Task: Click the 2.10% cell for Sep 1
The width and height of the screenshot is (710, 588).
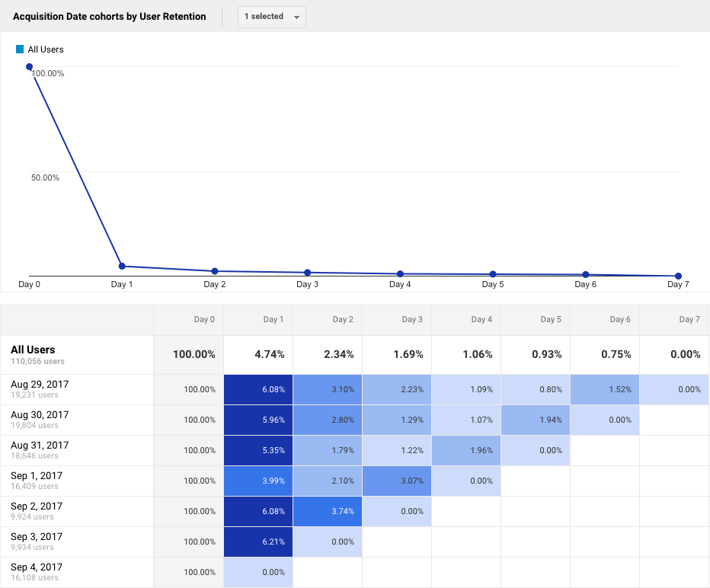Action: [x=328, y=481]
